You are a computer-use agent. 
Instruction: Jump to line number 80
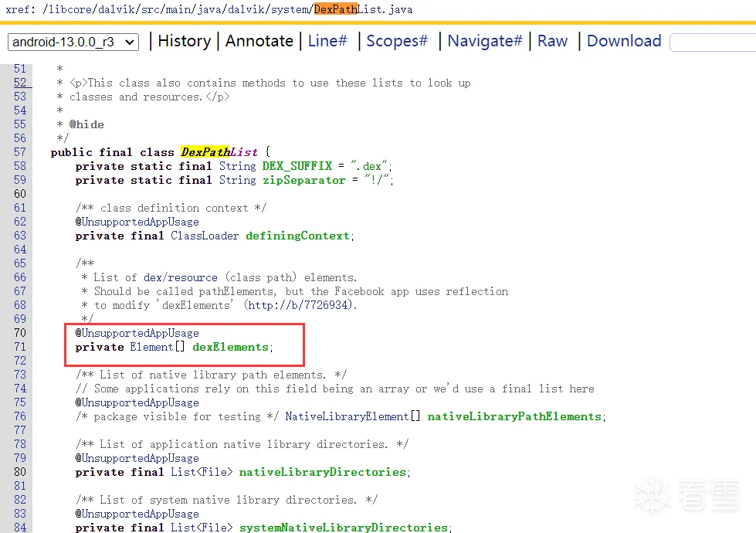(20, 472)
